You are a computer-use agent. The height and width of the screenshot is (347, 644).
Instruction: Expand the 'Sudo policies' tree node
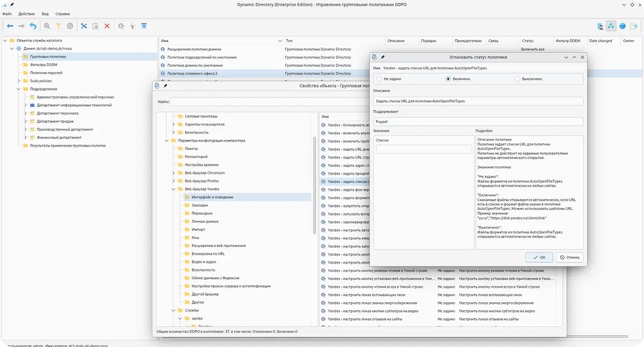[x=18, y=81]
